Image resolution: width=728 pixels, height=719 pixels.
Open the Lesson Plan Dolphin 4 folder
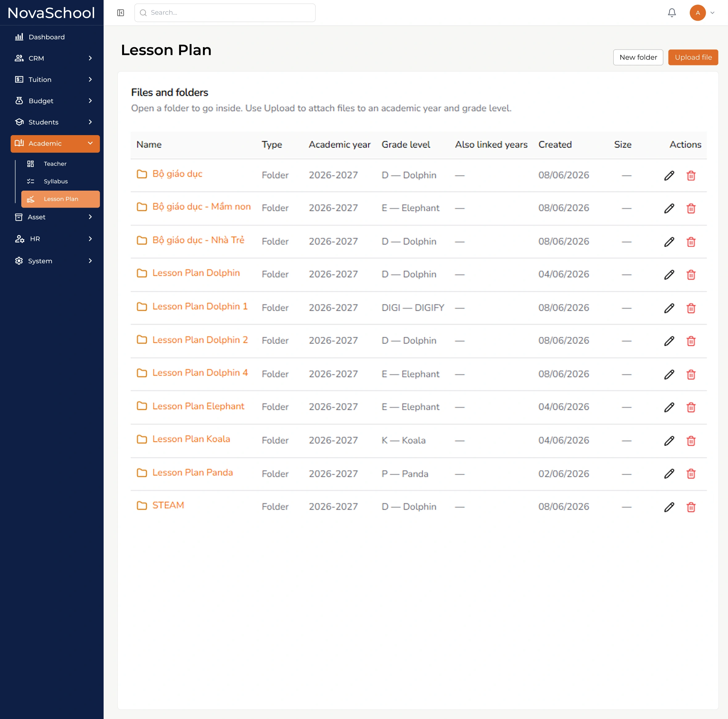[200, 373]
